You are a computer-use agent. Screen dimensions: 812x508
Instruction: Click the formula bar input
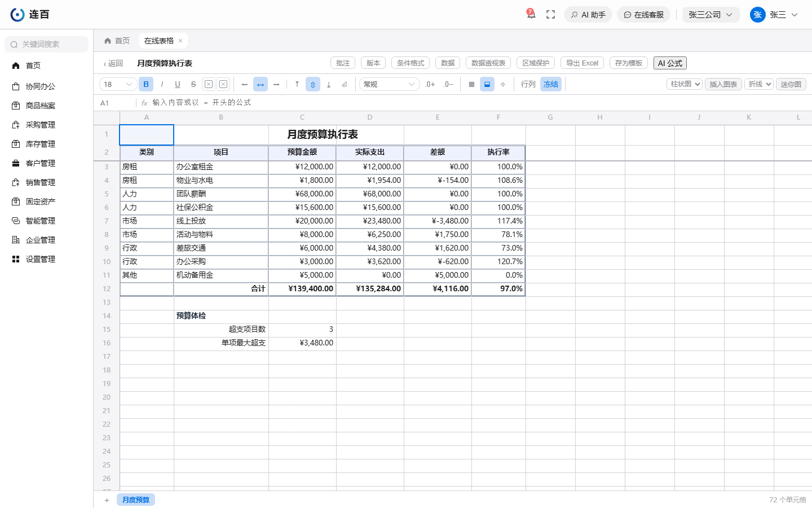[x=479, y=103]
